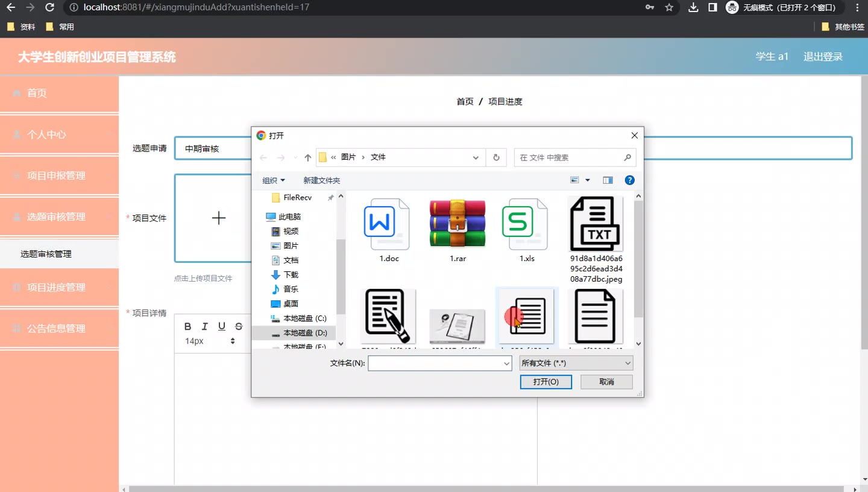Open 下载 folder in navigation pane
The image size is (868, 492).
[291, 274]
